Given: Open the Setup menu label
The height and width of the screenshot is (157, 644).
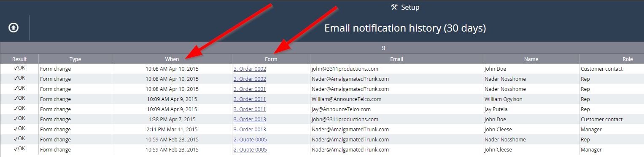Looking at the screenshot, I should pyautogui.click(x=410, y=7).
